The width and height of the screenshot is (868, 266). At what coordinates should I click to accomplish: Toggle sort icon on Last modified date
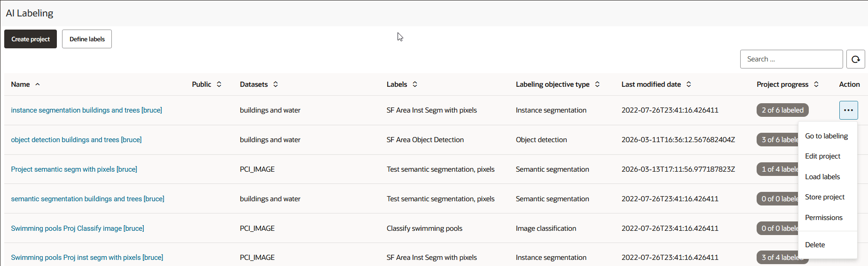[x=688, y=84]
